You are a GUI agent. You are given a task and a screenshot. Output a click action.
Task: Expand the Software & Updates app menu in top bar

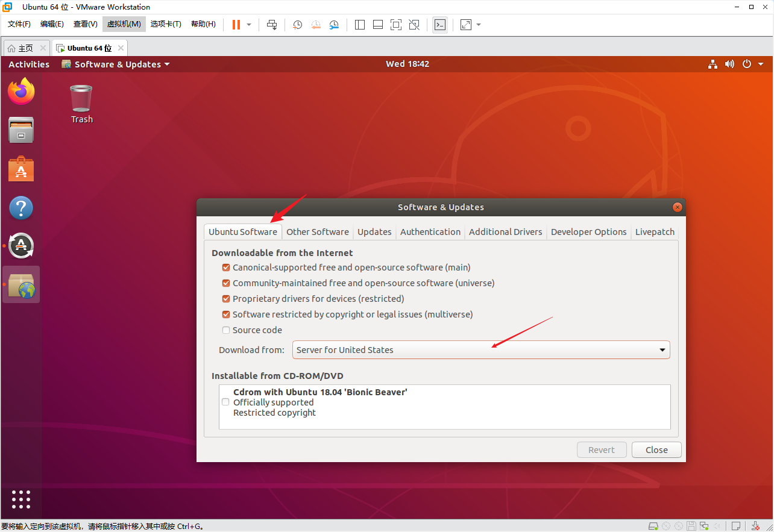point(116,64)
